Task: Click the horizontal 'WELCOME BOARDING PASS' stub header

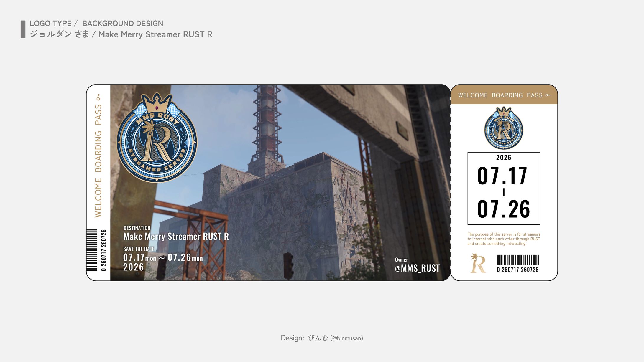Action: [x=500, y=95]
